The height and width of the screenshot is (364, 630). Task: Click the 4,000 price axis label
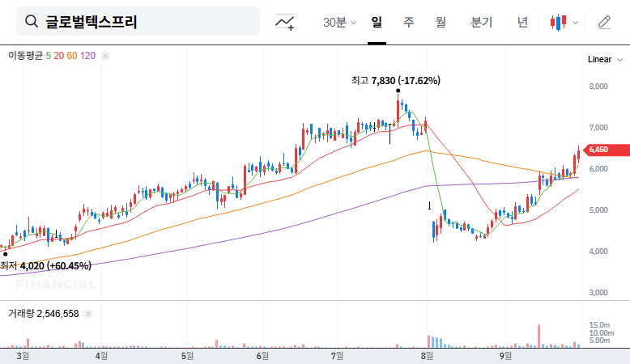click(598, 252)
